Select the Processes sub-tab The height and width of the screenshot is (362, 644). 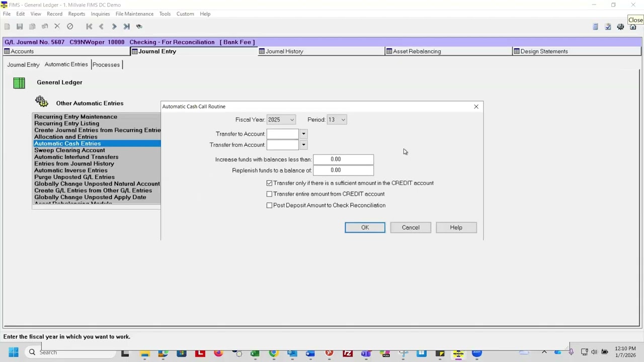(106, 65)
